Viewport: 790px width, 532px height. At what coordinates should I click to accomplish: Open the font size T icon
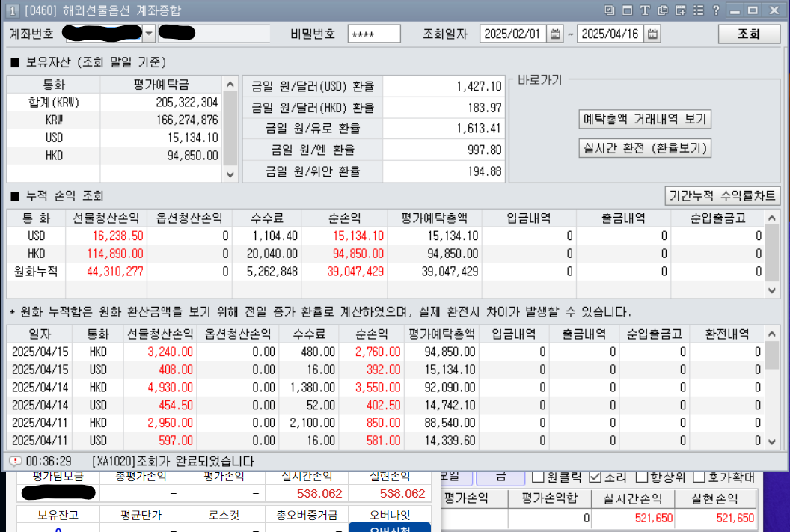tap(645, 10)
